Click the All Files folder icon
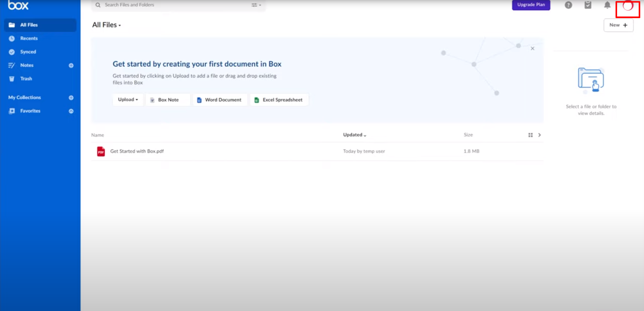This screenshot has height=311, width=644. 12,25
